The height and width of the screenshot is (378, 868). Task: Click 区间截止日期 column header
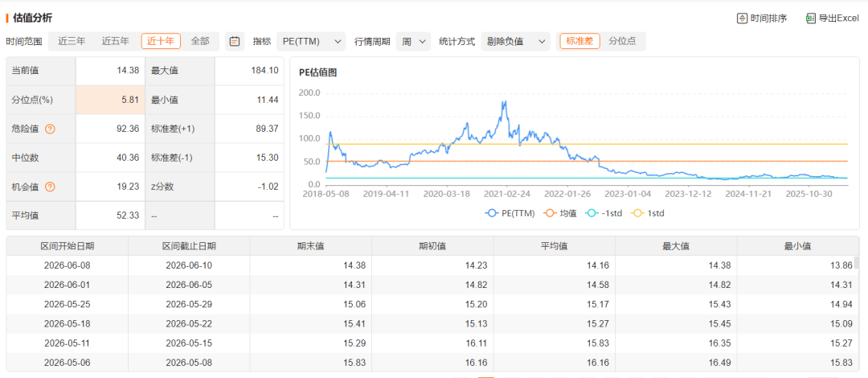point(189,246)
